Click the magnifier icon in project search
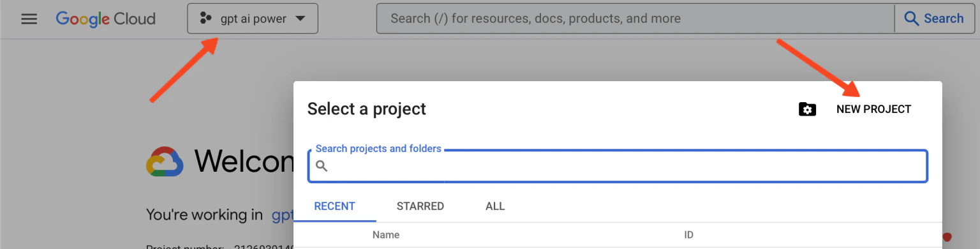 pos(322,167)
